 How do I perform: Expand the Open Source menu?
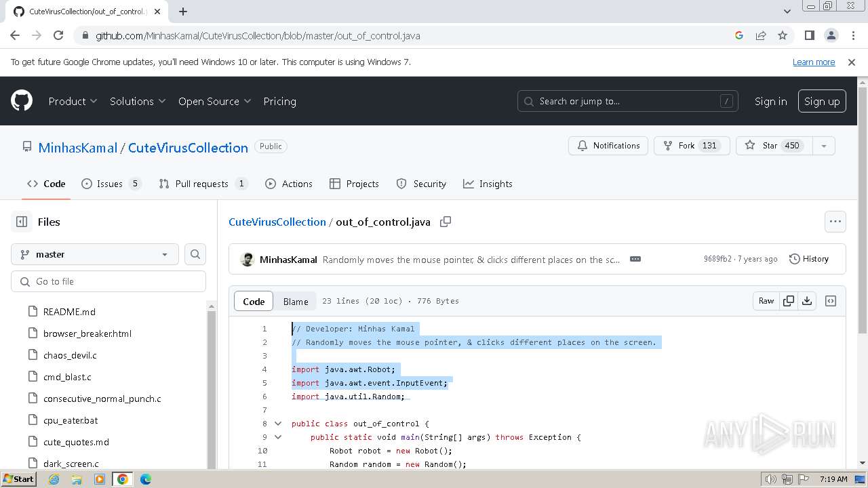(x=214, y=101)
